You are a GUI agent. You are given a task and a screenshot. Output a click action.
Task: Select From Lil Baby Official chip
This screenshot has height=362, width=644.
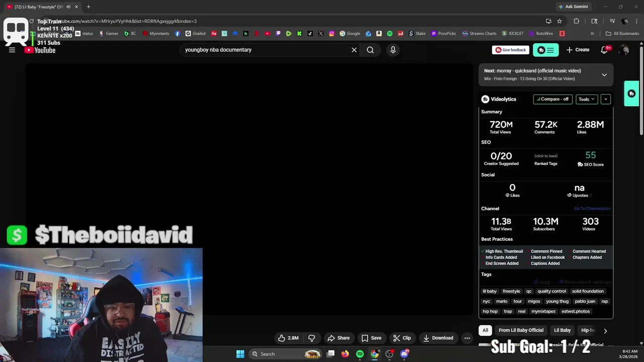[x=521, y=330]
